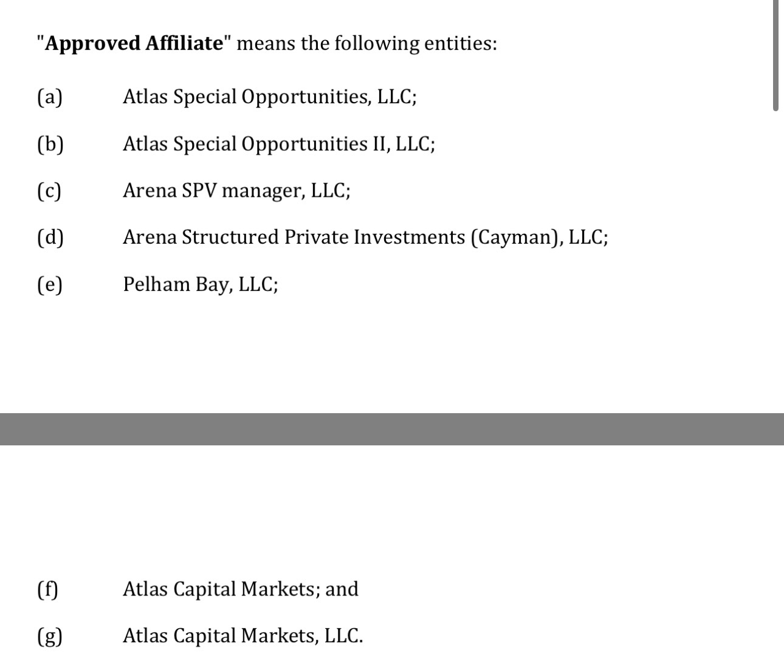
Task: Click "Atlas Special Opportunities II, LLC;" line
Action: tap(278, 144)
